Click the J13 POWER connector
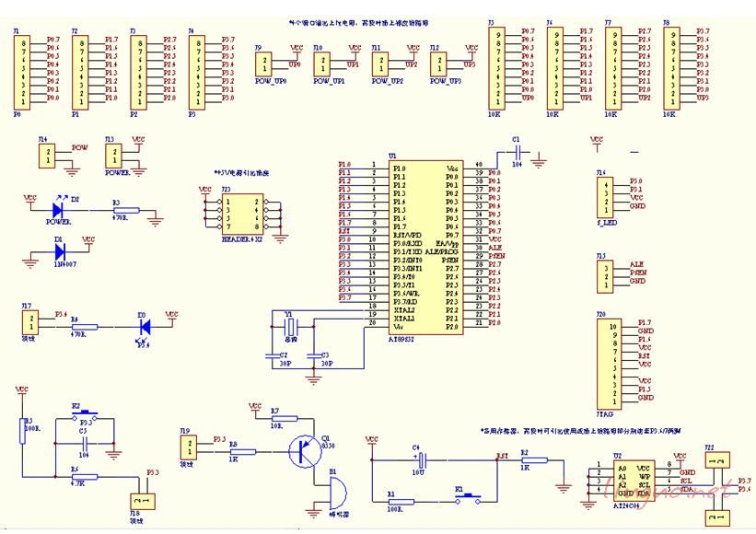Image resolution: width=756 pixels, height=534 pixels. (x=112, y=156)
